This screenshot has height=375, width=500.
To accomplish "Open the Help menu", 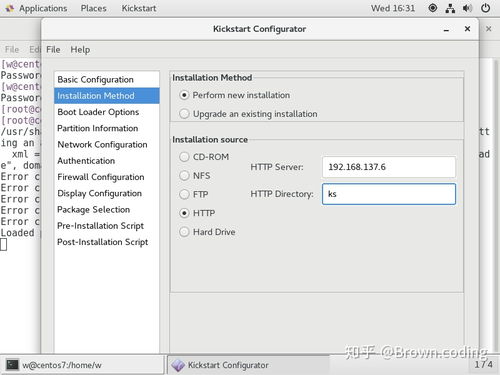I will (80, 50).
